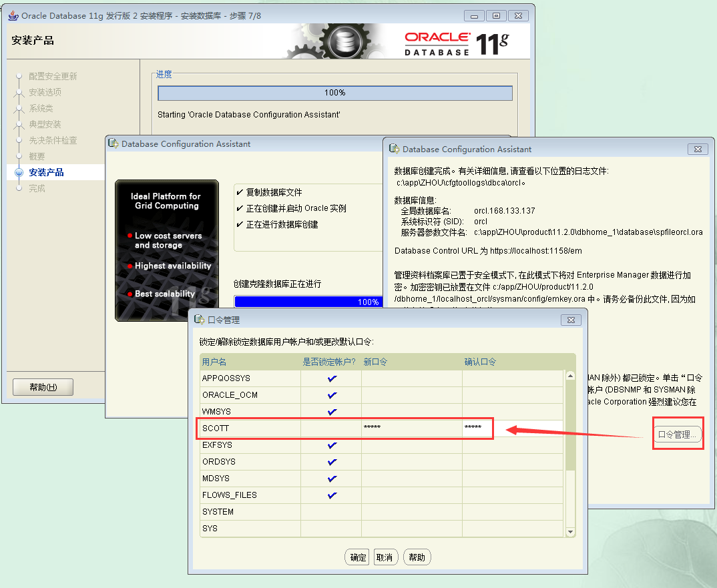Open 口令管理... button in database info dialog
This screenshot has width=717, height=588.
[x=677, y=434]
